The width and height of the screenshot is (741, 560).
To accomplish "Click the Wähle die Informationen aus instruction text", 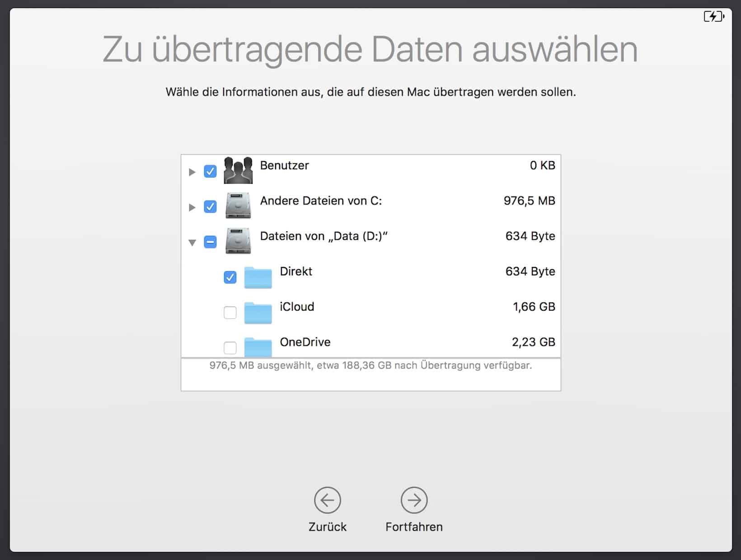I will [370, 92].
